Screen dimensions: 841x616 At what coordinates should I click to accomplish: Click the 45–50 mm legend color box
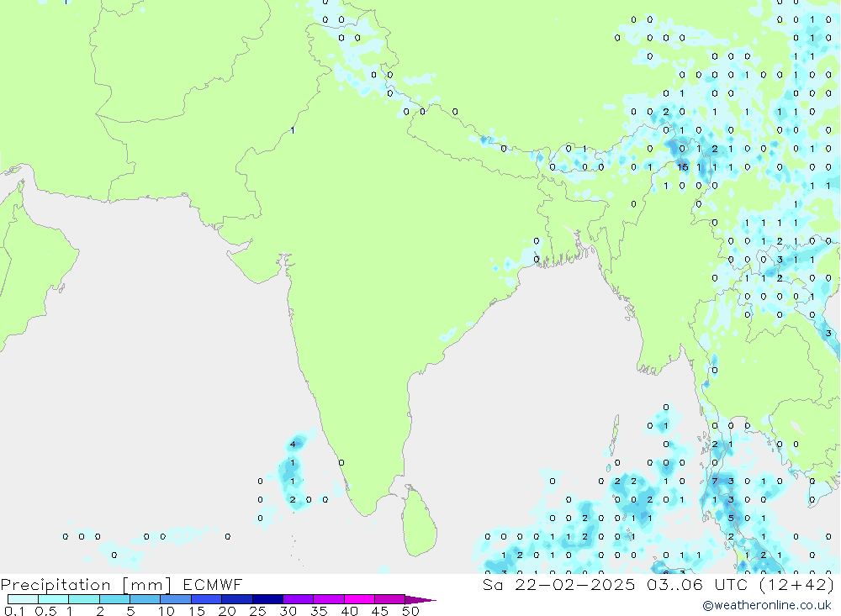click(x=390, y=599)
